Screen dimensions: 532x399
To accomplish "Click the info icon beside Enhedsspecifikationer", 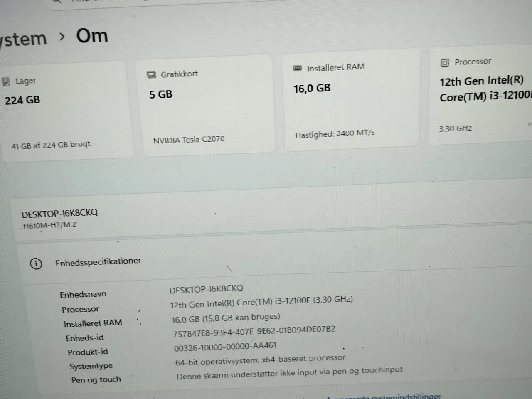I will pos(36,264).
